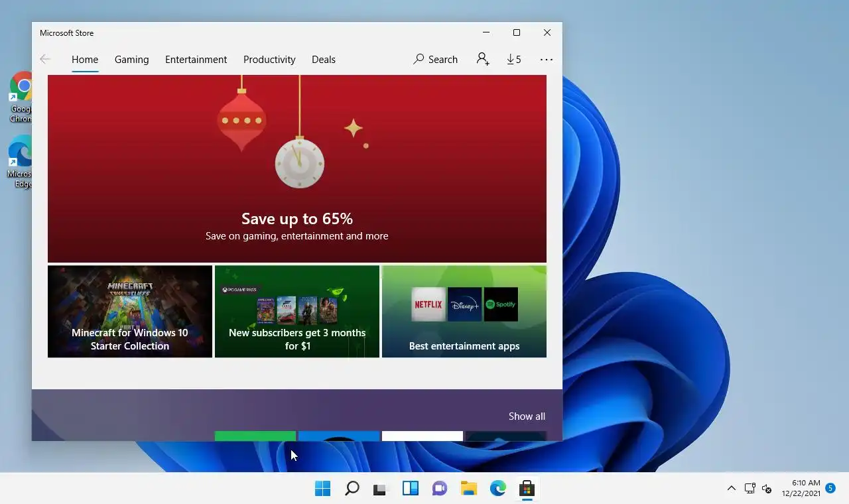The height and width of the screenshot is (504, 849).
Task: Click the Start button on taskbar
Action: click(322, 489)
